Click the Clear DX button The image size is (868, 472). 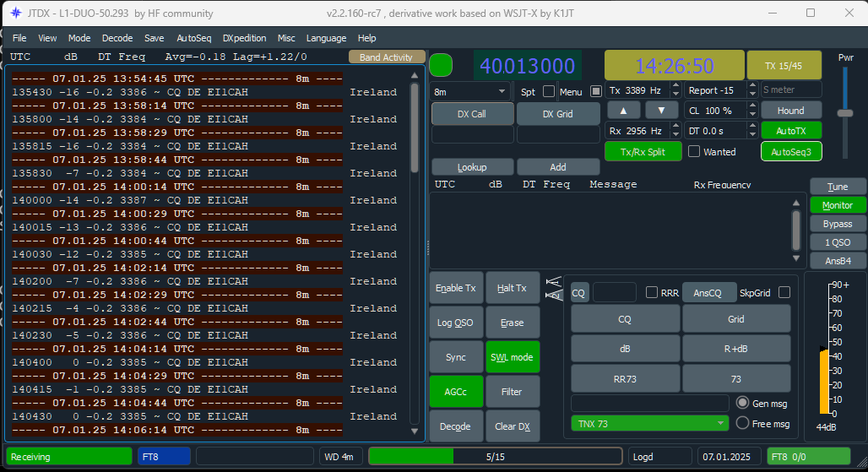(x=512, y=426)
